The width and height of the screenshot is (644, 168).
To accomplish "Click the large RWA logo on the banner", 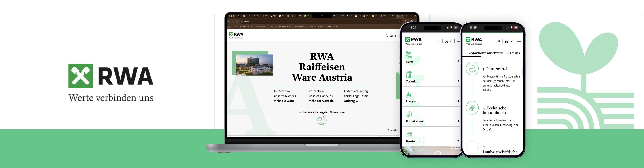I will pos(111,83).
